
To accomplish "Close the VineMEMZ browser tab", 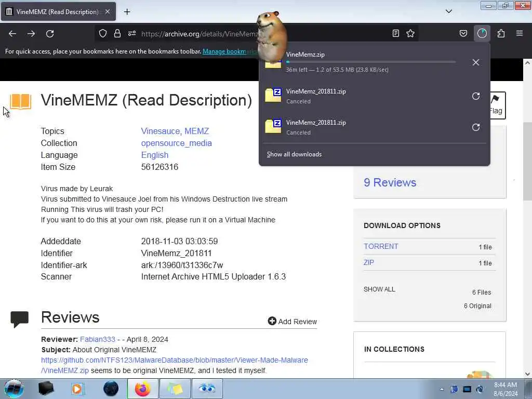I will [107, 11].
